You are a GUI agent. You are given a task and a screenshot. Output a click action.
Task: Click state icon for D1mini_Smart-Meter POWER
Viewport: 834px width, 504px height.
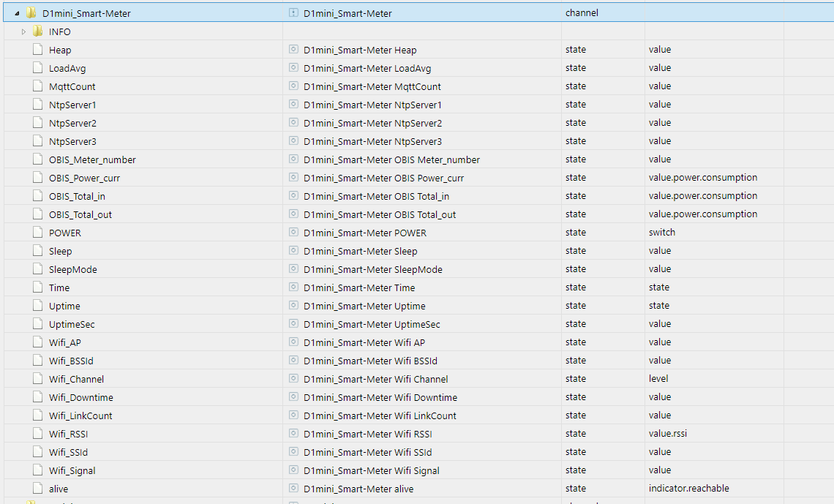pos(293,232)
